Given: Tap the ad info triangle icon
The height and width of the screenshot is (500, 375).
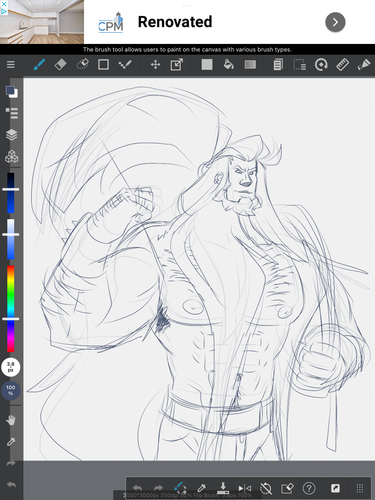Looking at the screenshot, I should 4,11.
